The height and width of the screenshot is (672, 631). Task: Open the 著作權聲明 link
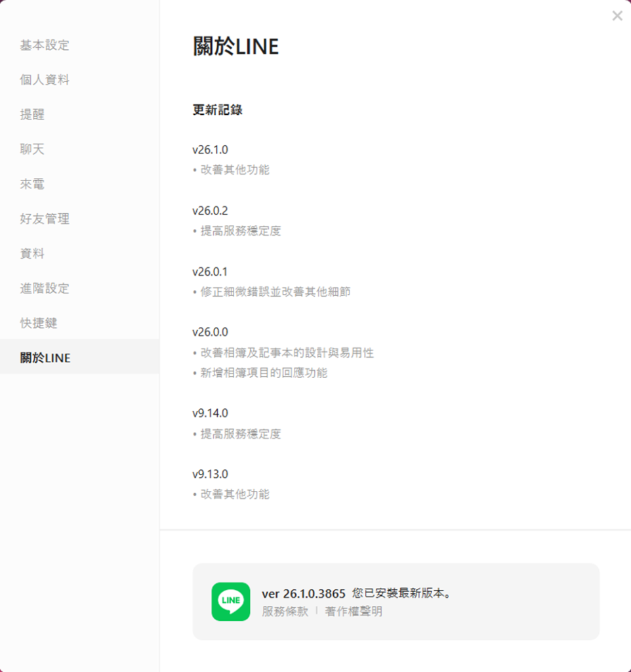[354, 612]
